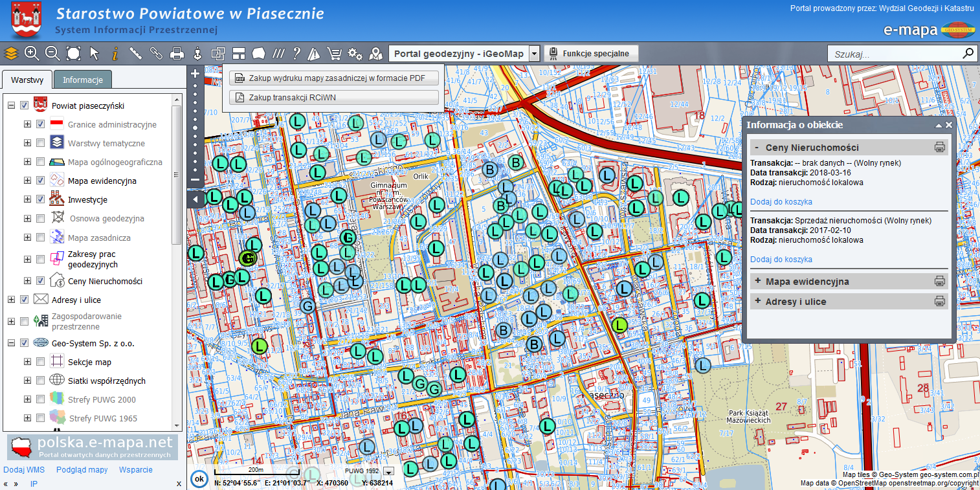Click the map zoom level slider track
The width and height of the screenshot is (980, 490).
pyautogui.click(x=195, y=127)
